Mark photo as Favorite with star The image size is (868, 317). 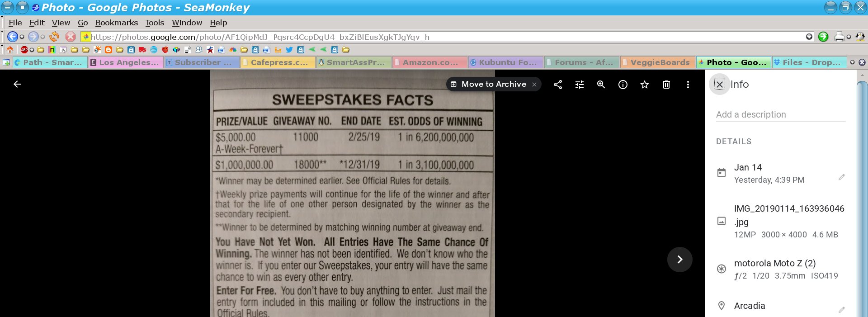tap(645, 85)
